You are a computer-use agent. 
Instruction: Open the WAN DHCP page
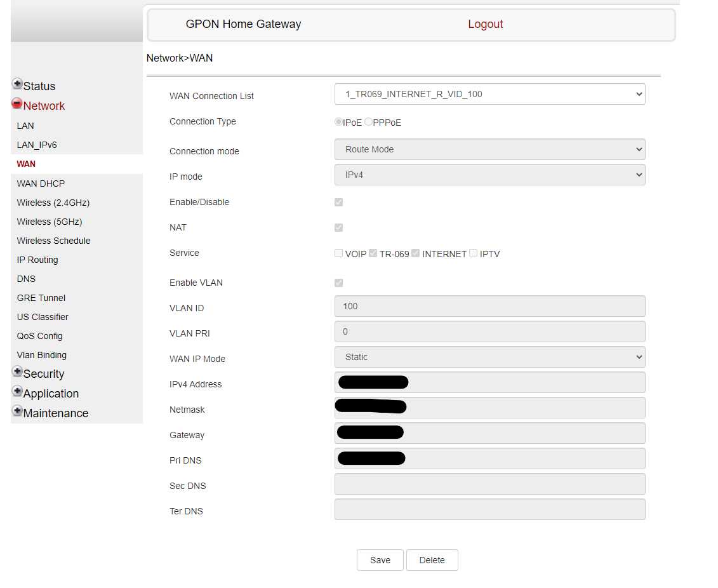pos(41,184)
